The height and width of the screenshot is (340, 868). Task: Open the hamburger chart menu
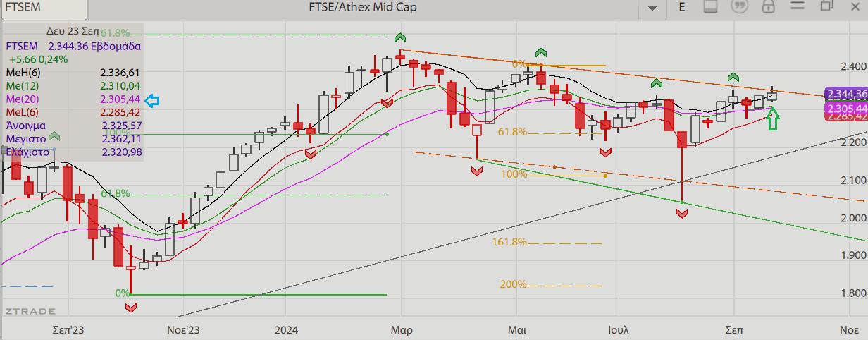[x=798, y=6]
